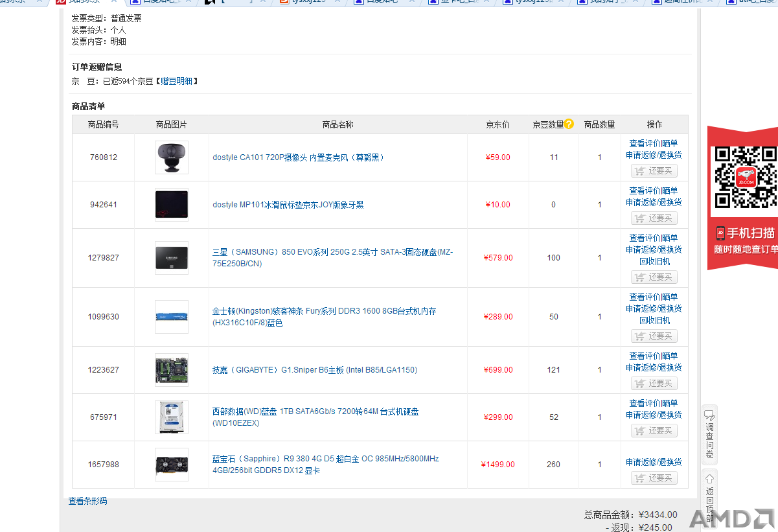Screen dimensions: 778x532
Task: Click the 京东价 column header
Action: pos(498,124)
